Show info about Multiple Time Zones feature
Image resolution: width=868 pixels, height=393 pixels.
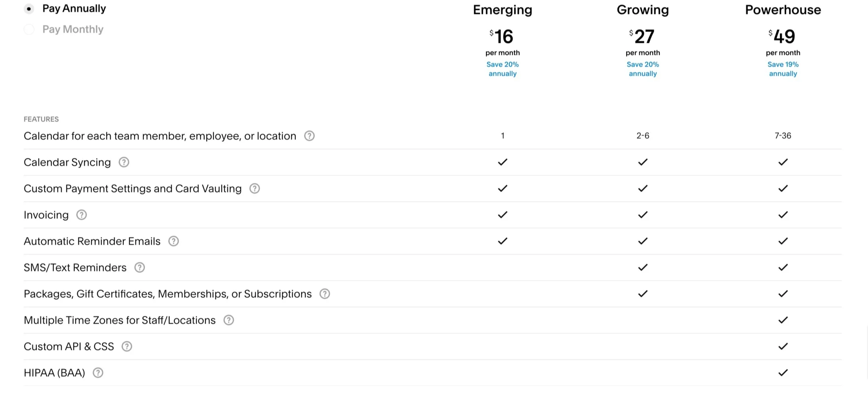click(x=229, y=320)
